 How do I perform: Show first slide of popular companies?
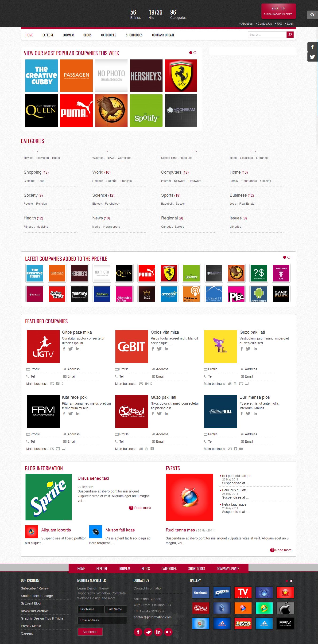tap(191, 53)
